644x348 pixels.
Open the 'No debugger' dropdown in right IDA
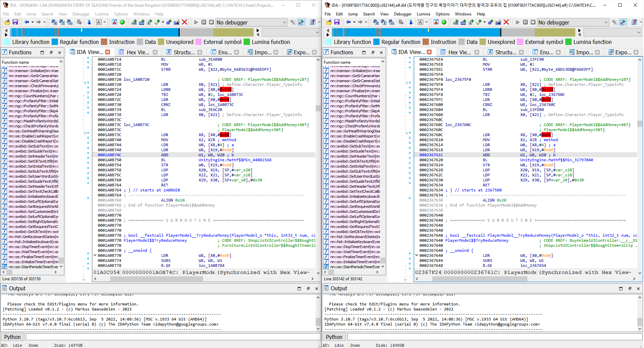click(x=573, y=22)
